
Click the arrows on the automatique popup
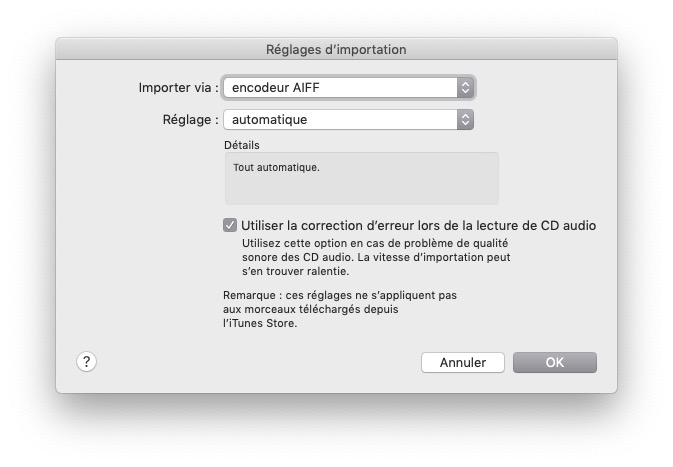465,119
